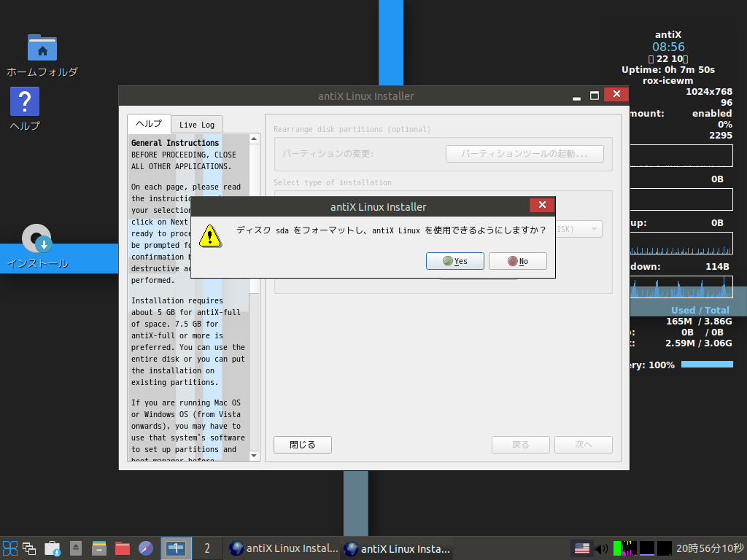Click the General Instructions heading text
747x560 pixels.
click(175, 143)
